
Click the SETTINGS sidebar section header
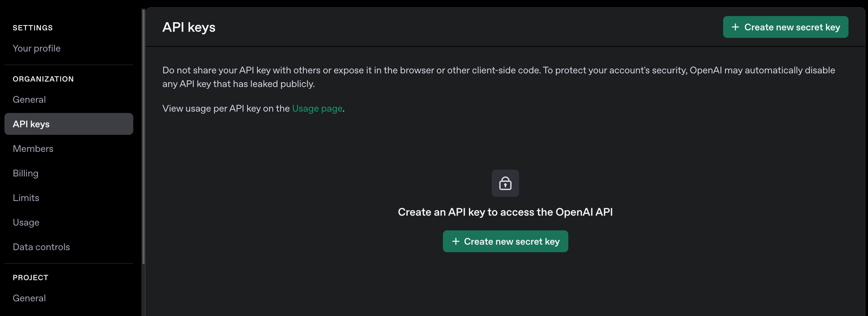pyautogui.click(x=33, y=28)
